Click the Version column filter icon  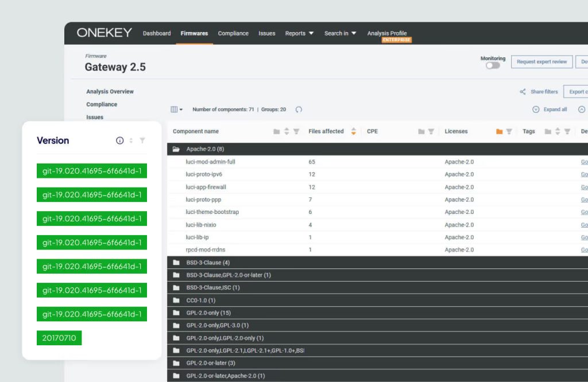pos(142,141)
